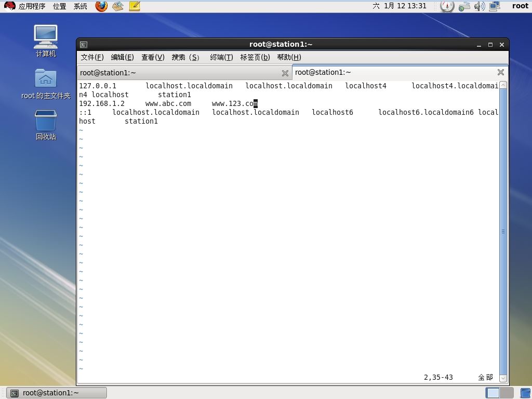Maximize the terminal window
The width and height of the screenshot is (532, 399).
tap(490, 45)
